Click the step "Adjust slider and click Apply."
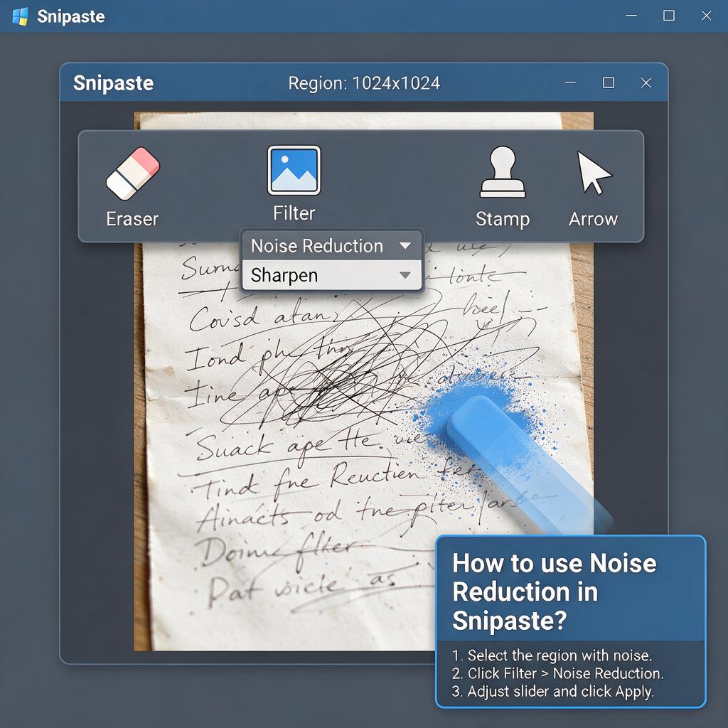Viewport: 728px width, 728px height. click(x=553, y=691)
